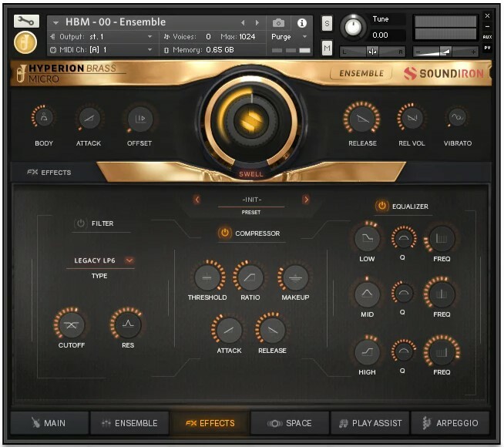504x447 pixels.
Task: Open the Purge dropdown menu
Action: [289, 37]
